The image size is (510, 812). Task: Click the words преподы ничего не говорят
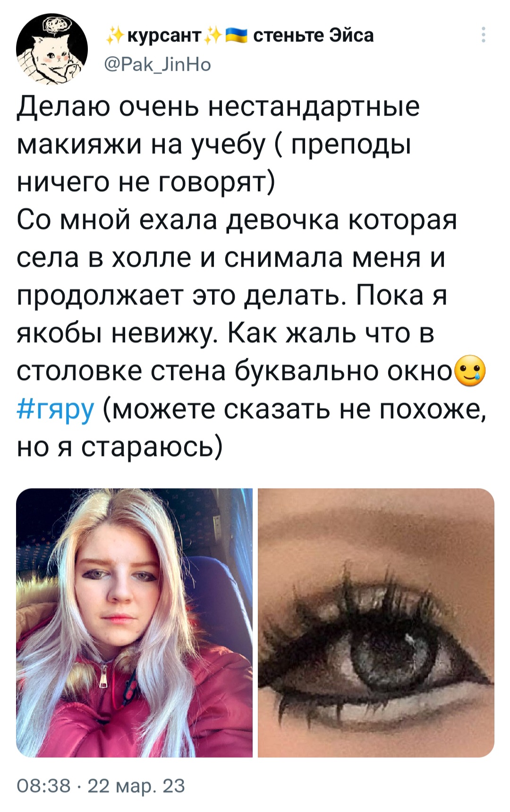coord(213,164)
